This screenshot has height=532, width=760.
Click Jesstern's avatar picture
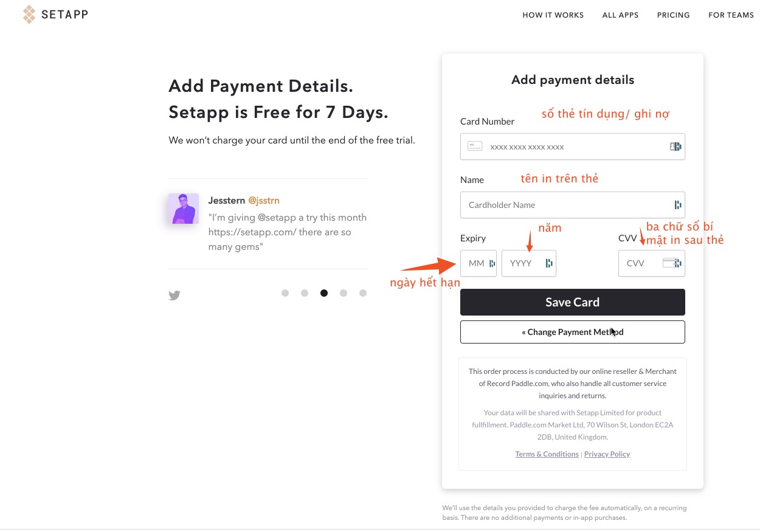184,209
